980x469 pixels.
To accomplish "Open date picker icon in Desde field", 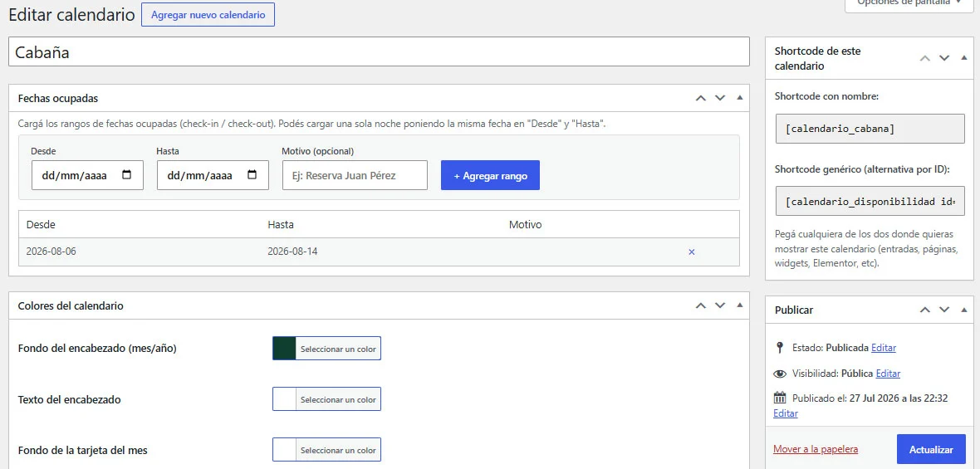I will click(x=127, y=175).
